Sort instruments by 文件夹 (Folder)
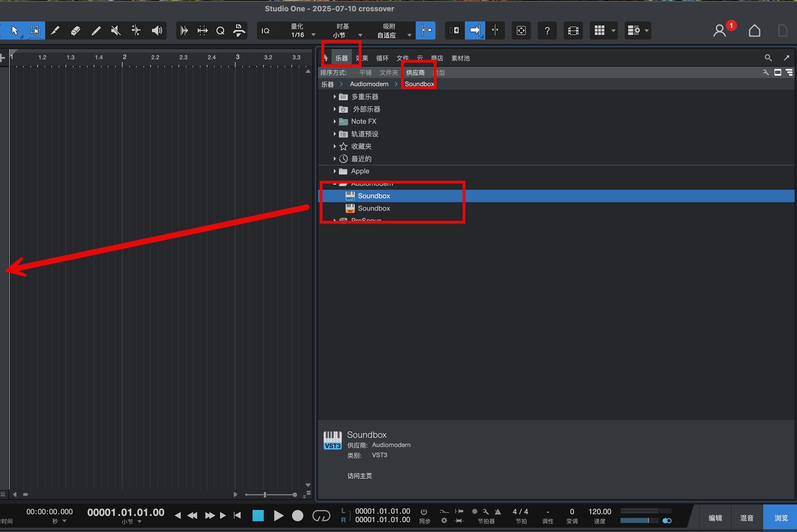The image size is (797, 532). coord(389,73)
